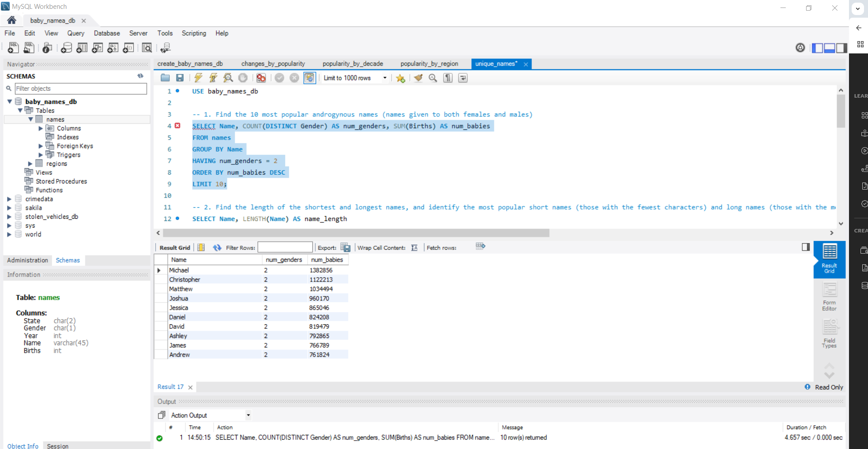Execute statement under cursor (lightning with cursor)
This screenshot has width=868, height=449.
coord(213,78)
